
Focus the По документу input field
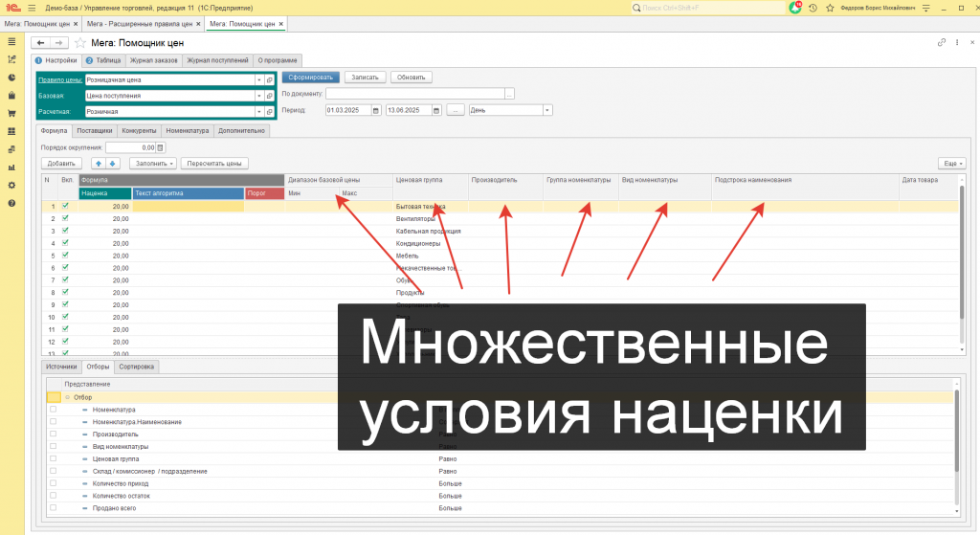pyautogui.click(x=415, y=94)
